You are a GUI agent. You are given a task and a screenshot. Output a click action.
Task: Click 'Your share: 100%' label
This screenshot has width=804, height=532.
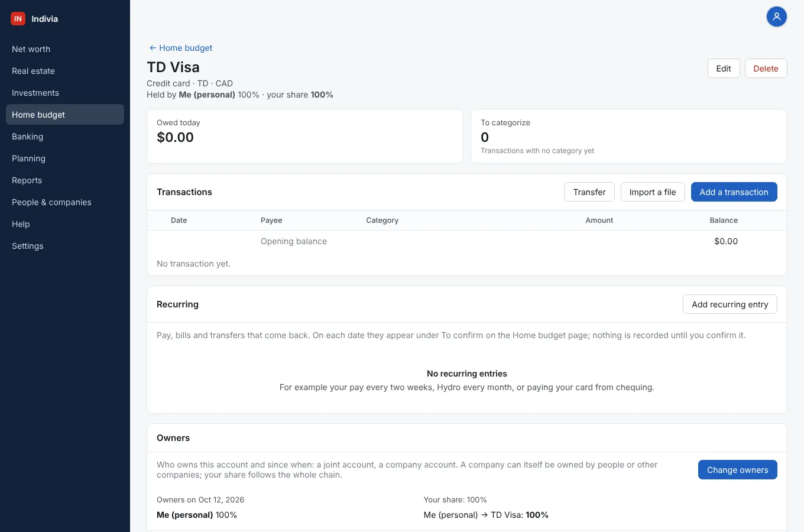[x=455, y=500]
